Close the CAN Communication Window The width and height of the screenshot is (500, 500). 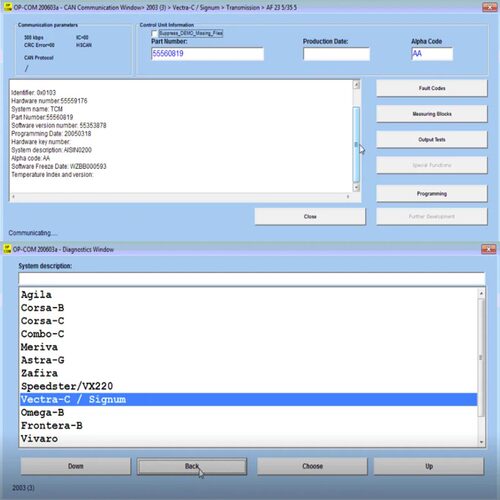click(x=489, y=7)
